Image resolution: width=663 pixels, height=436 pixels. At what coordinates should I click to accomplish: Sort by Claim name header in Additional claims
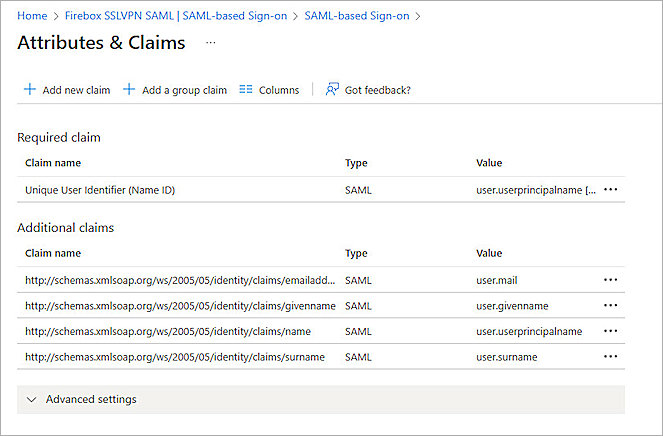(53, 254)
